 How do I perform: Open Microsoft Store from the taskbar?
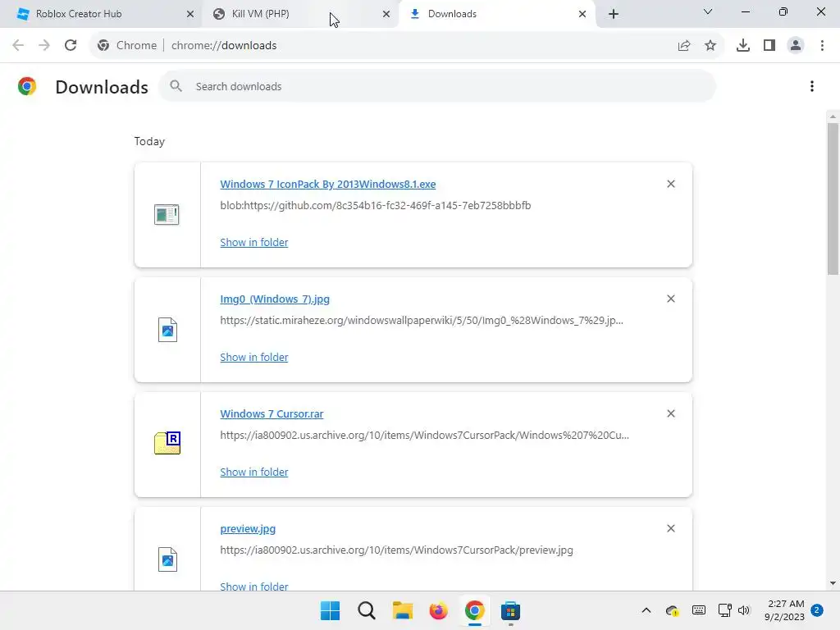[x=510, y=610]
